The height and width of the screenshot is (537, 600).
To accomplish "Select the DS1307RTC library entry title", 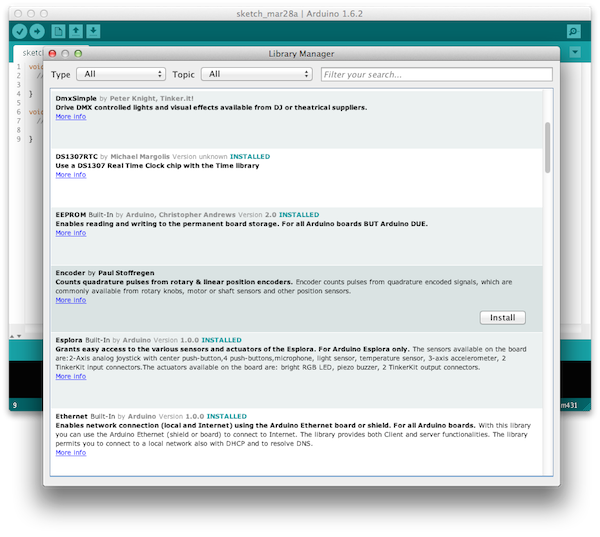I will 77,157.
